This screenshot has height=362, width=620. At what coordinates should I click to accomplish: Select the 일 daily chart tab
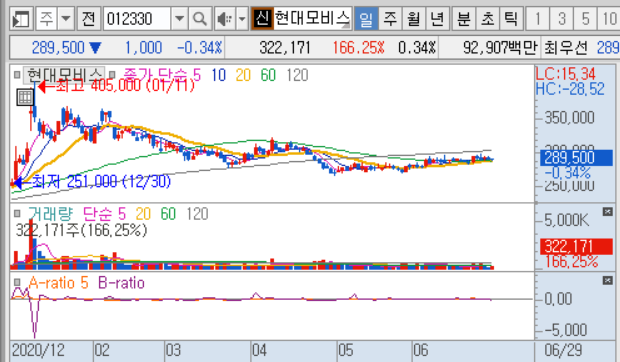pyautogui.click(x=366, y=18)
